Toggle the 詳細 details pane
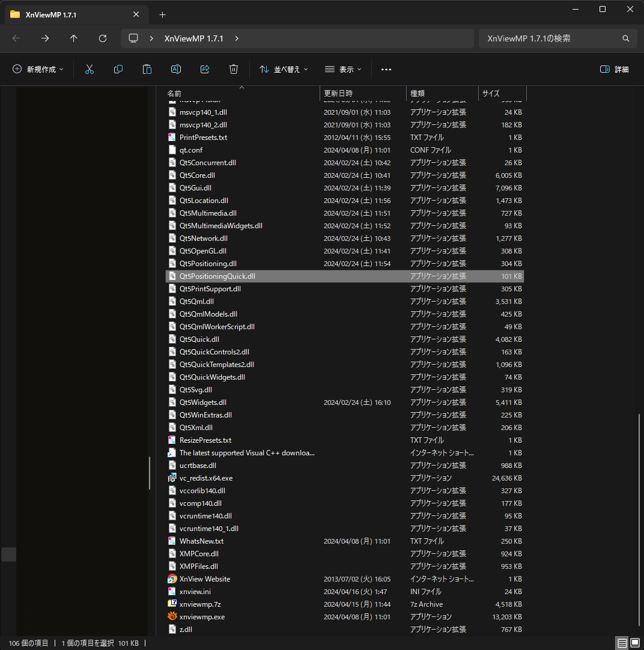Viewport: 644px width, 650px height. 615,70
